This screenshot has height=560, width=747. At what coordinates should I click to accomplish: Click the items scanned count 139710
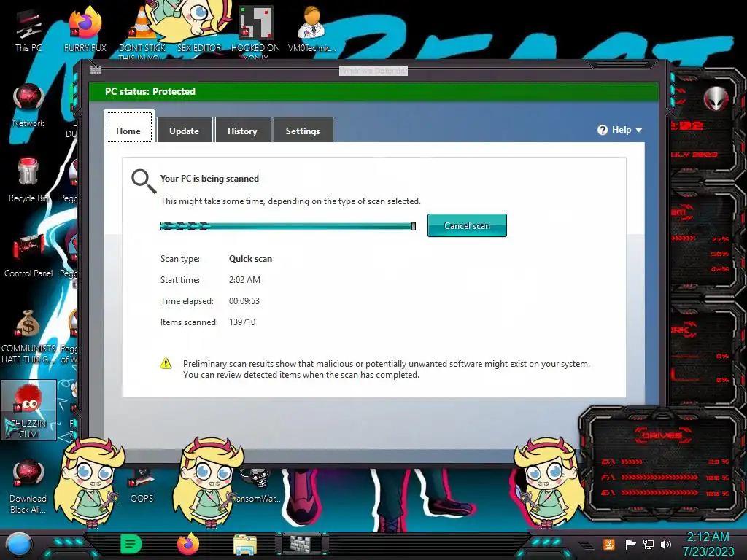(x=242, y=322)
